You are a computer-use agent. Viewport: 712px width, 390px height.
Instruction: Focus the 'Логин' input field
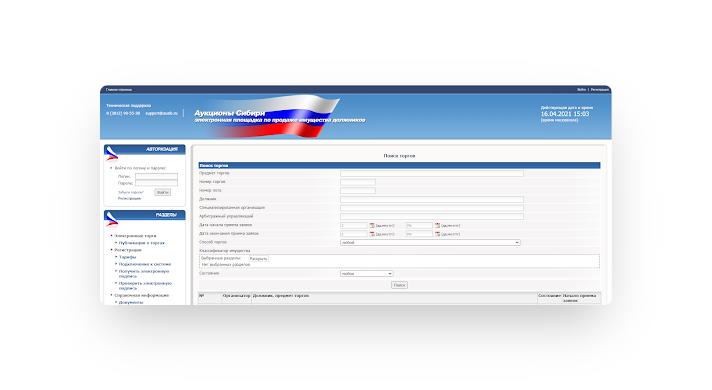156,176
